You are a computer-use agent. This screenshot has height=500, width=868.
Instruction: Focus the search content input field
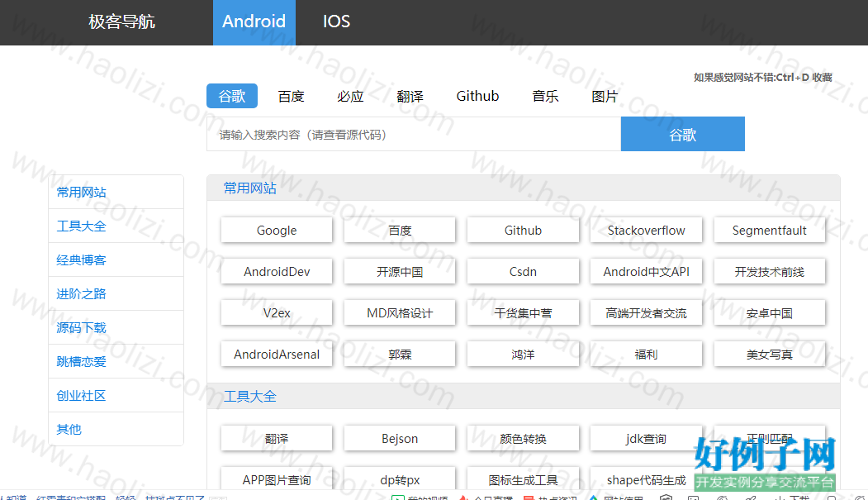pos(414,134)
